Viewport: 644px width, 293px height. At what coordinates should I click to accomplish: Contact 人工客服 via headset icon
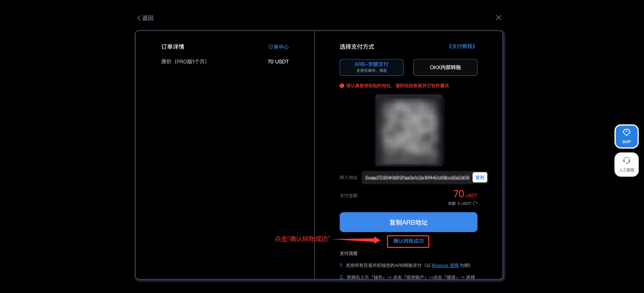tap(626, 164)
